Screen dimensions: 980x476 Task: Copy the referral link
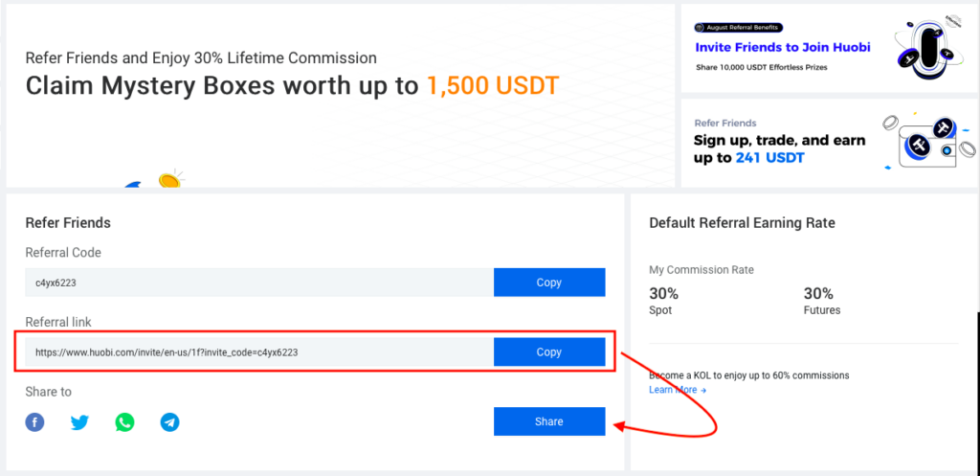549,352
